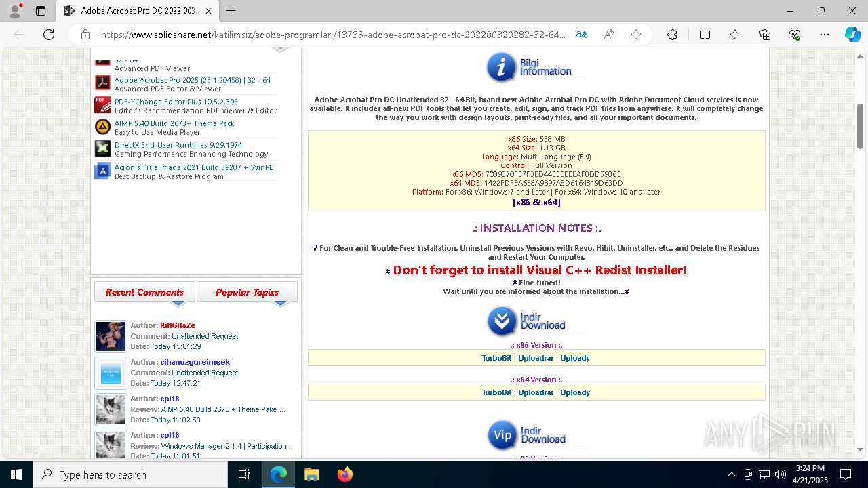Open the volume control in tray
868x488 pixels.
pyautogui.click(x=781, y=474)
